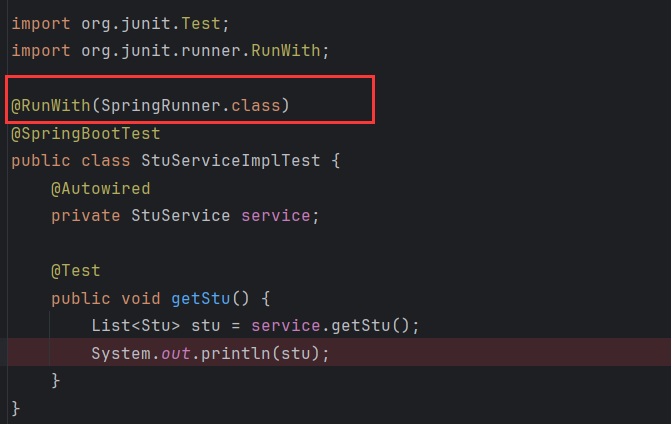Click closing brace of getStu method
671x424 pixels.
[x=56, y=380]
